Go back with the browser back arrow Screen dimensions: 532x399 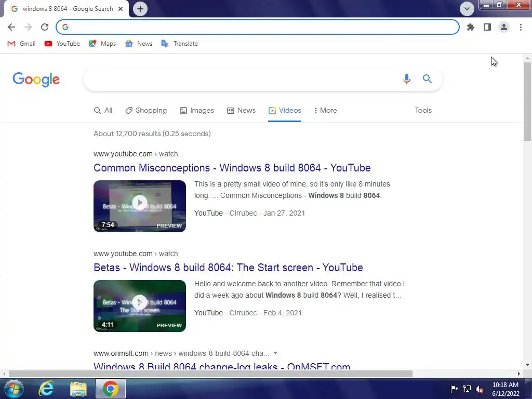[11, 27]
